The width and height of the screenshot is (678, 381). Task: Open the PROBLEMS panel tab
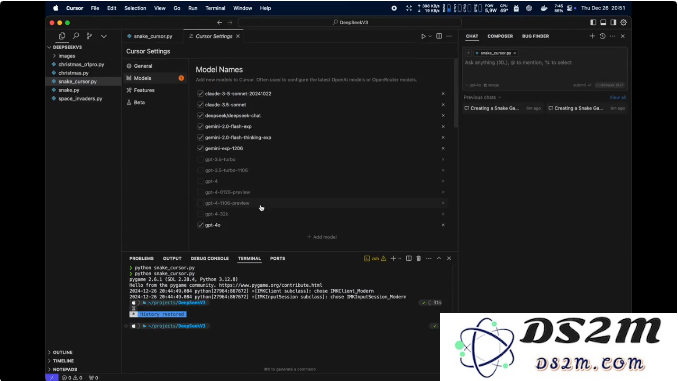pos(141,259)
